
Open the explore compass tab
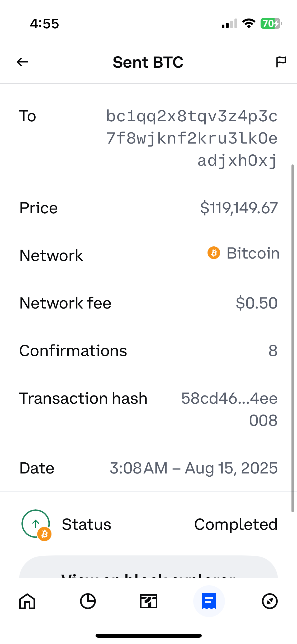click(x=270, y=601)
